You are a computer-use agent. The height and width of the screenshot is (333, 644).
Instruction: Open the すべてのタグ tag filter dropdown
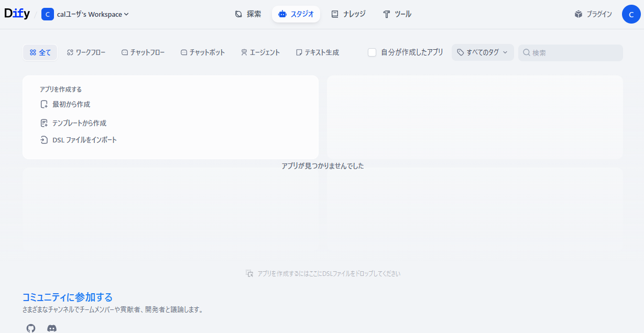tap(482, 52)
